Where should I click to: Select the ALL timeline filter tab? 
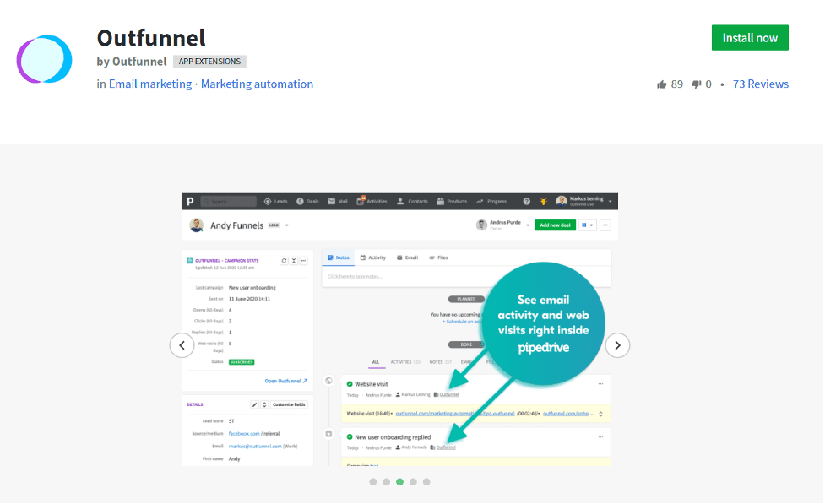(x=376, y=362)
